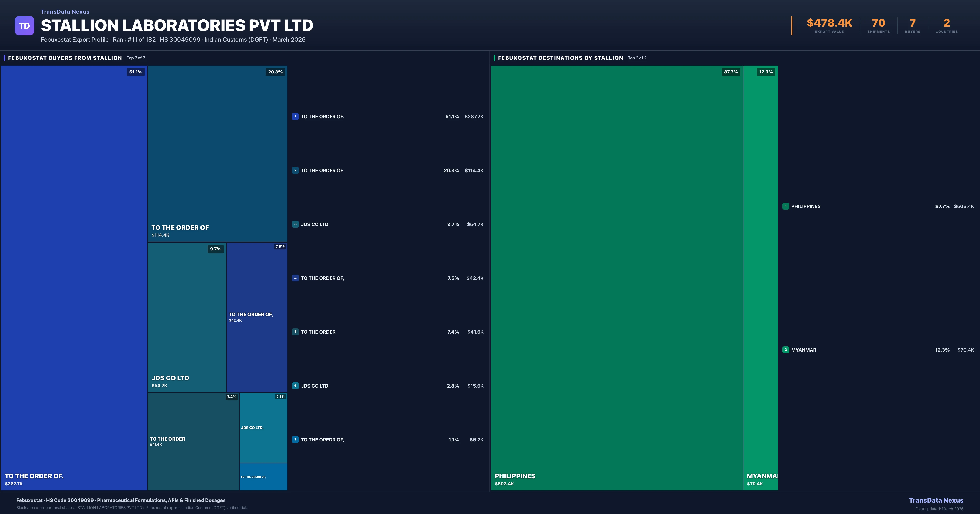Click the JDS CO LTD $54.7K treemap block

click(x=186, y=317)
